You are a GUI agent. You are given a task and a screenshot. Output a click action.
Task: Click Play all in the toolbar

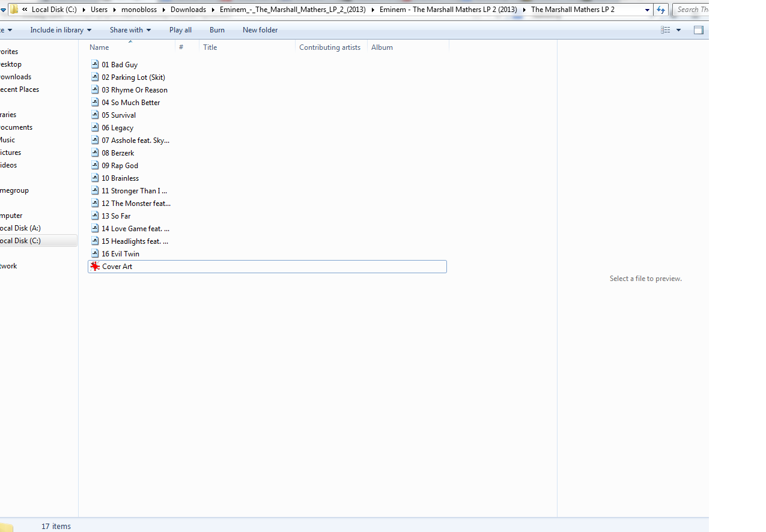pos(180,30)
